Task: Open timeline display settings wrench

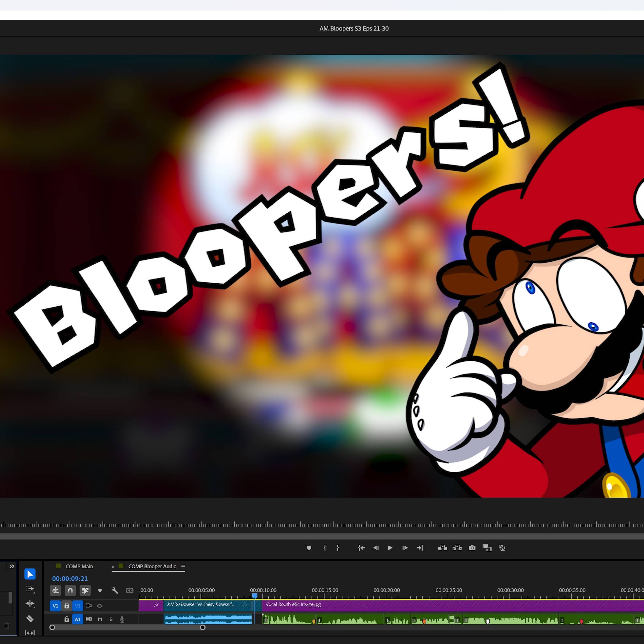Action: point(115,591)
